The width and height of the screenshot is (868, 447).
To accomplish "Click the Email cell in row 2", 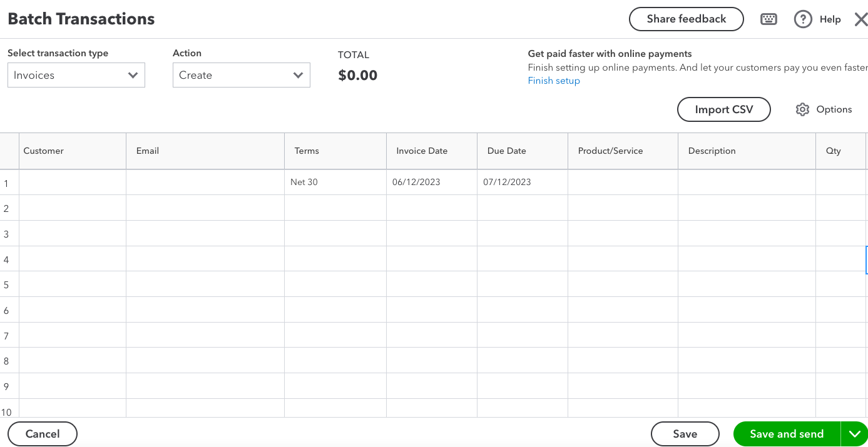I will (205, 208).
